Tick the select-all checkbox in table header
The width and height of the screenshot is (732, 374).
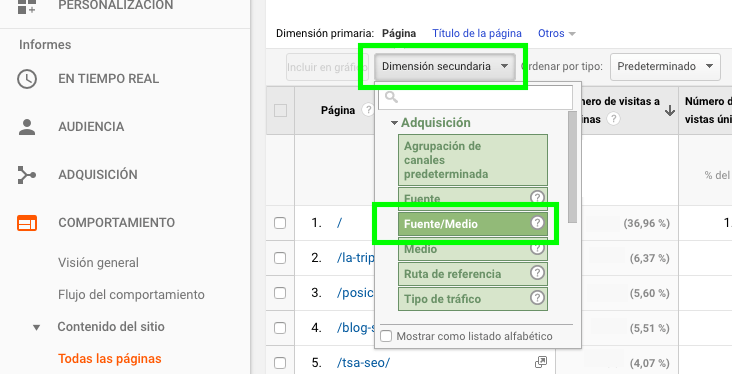(x=281, y=111)
